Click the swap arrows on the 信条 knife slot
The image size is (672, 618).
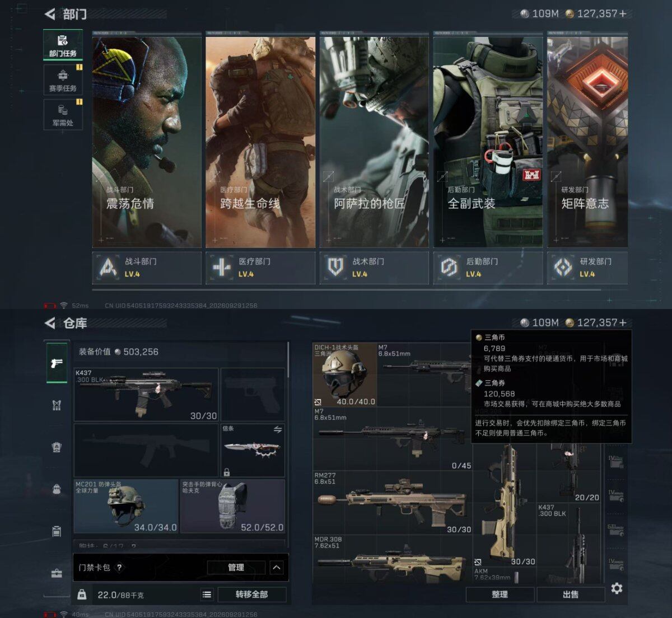coord(277,429)
